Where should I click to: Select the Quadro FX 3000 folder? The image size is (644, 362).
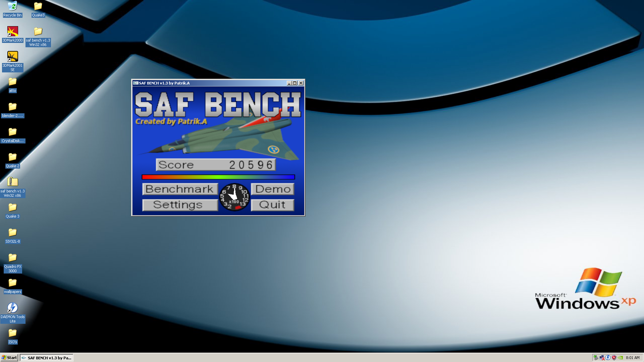tap(12, 258)
